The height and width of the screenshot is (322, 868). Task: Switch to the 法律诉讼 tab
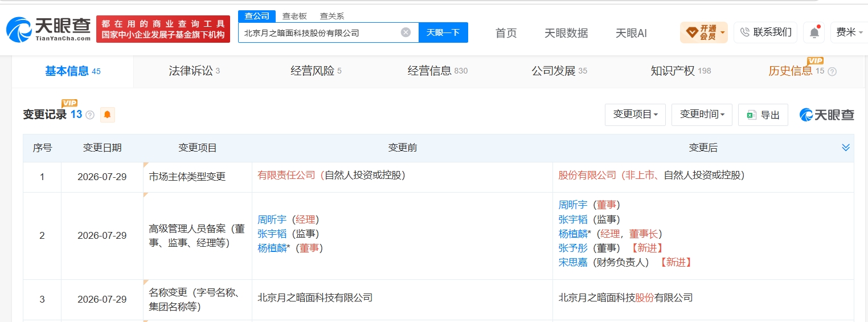(194, 71)
